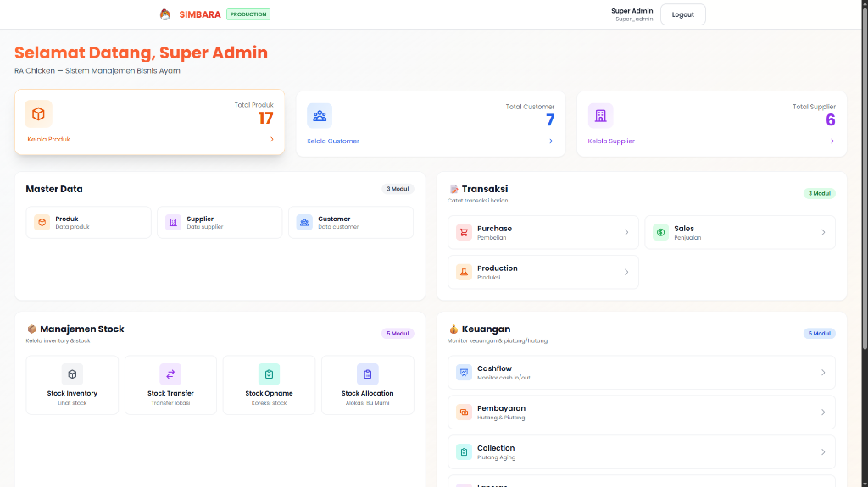Click the Produk icon in Master Data
Image resolution: width=868 pixels, height=487 pixels.
point(42,223)
